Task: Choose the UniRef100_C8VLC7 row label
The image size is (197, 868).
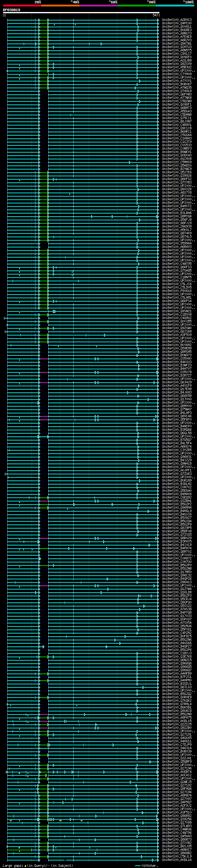Action: tap(176, 54)
